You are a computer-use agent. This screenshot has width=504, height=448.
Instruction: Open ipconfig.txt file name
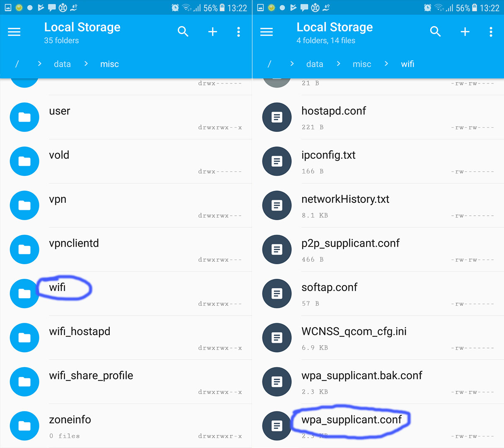329,155
